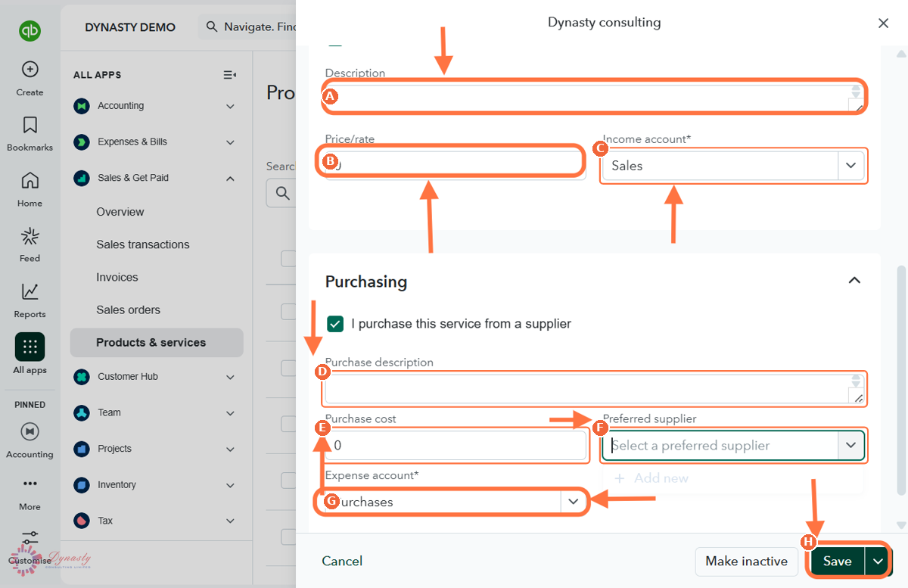This screenshot has width=908, height=588.
Task: Click the More ellipsis icon
Action: point(30,484)
